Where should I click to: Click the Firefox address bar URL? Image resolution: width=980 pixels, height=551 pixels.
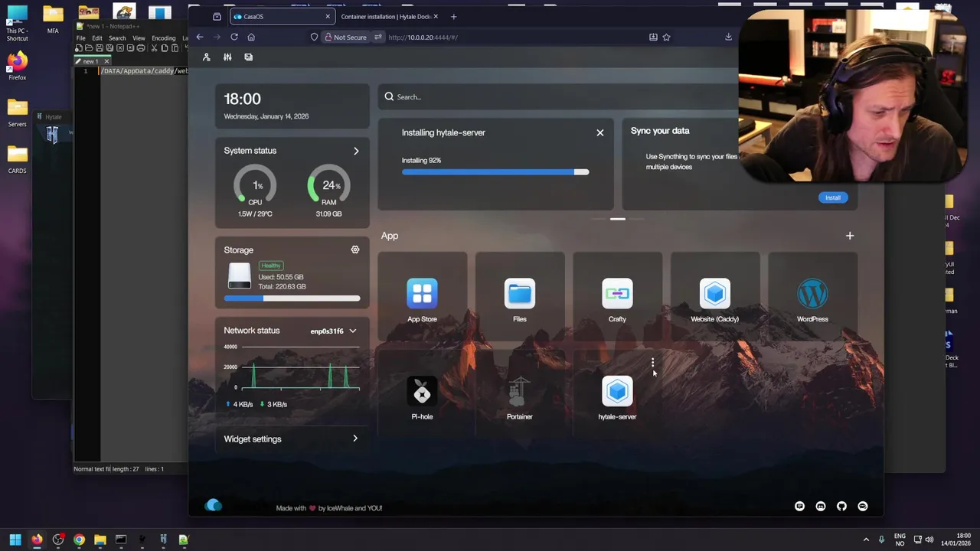[423, 37]
